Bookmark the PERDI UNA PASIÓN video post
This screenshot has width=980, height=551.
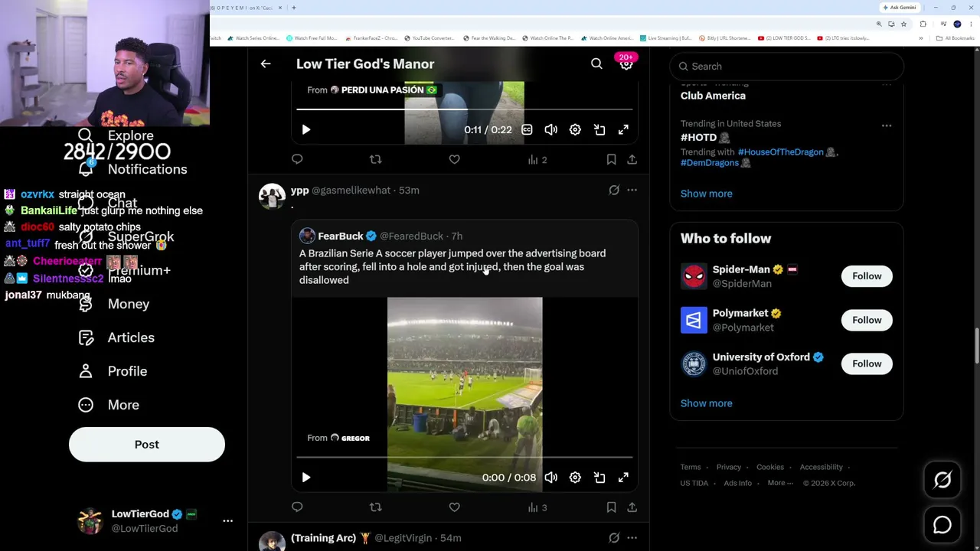(611, 159)
